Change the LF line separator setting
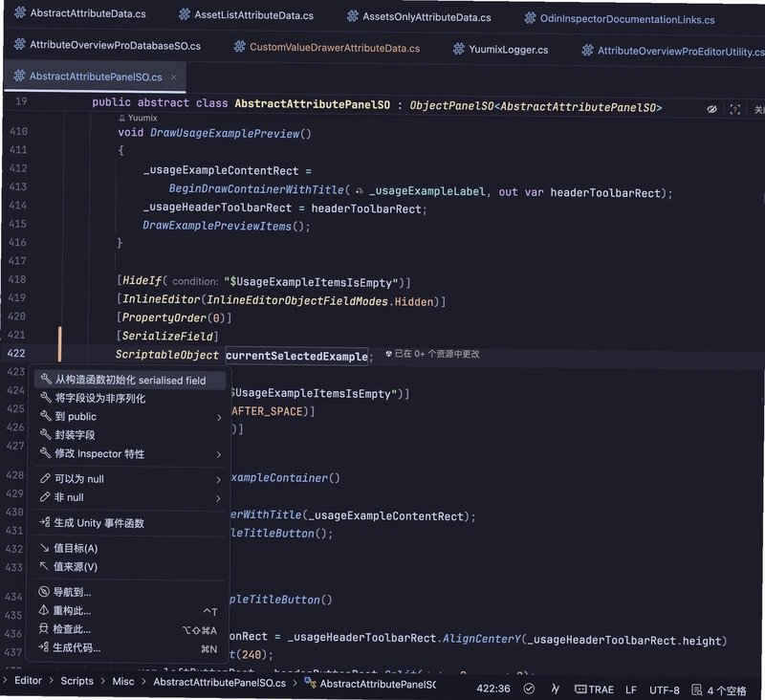The height and width of the screenshot is (700, 765). coord(631,689)
